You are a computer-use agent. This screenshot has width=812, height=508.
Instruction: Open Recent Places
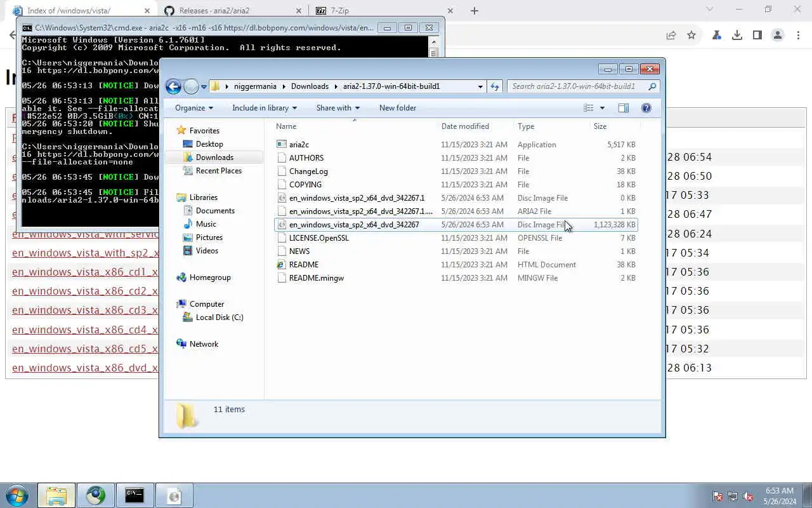coord(218,171)
